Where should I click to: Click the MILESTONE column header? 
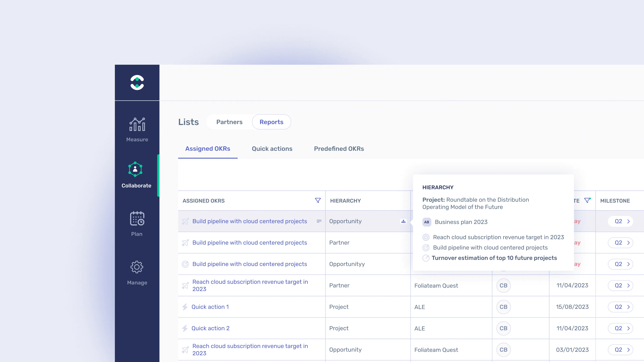[615, 201]
